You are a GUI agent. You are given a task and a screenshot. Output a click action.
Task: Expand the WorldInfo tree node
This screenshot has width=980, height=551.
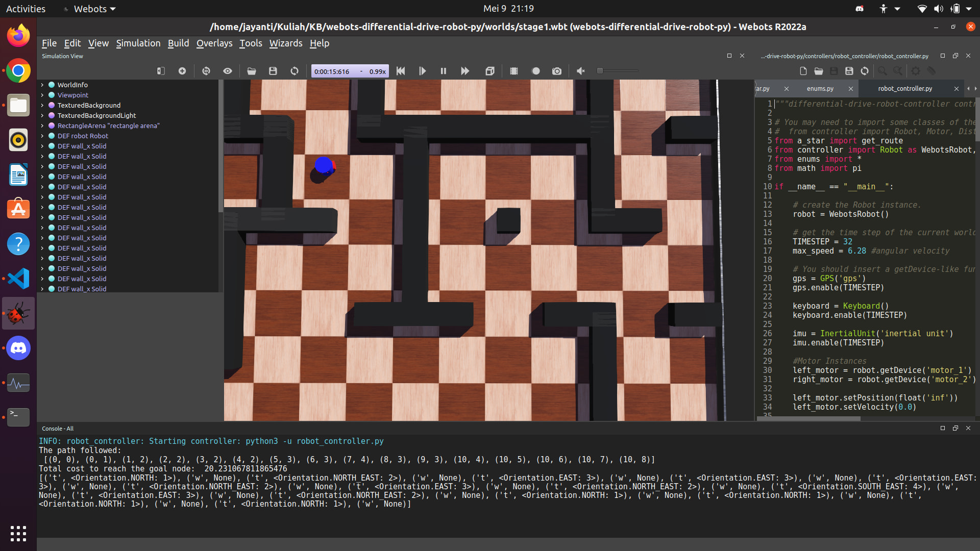point(42,85)
